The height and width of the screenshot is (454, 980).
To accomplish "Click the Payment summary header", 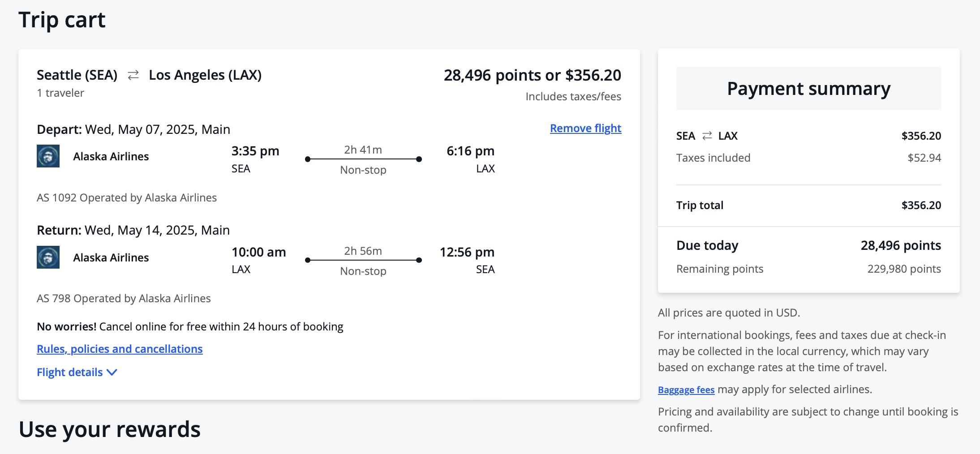I will [x=808, y=88].
